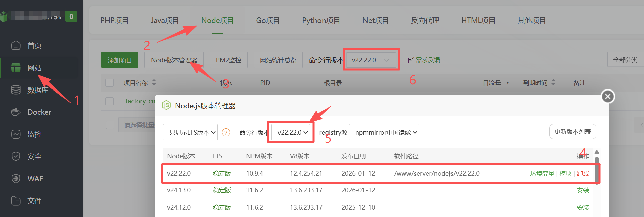The image size is (644, 217).
Task: Toggle the batch action checkbox
Action: [x=110, y=125]
